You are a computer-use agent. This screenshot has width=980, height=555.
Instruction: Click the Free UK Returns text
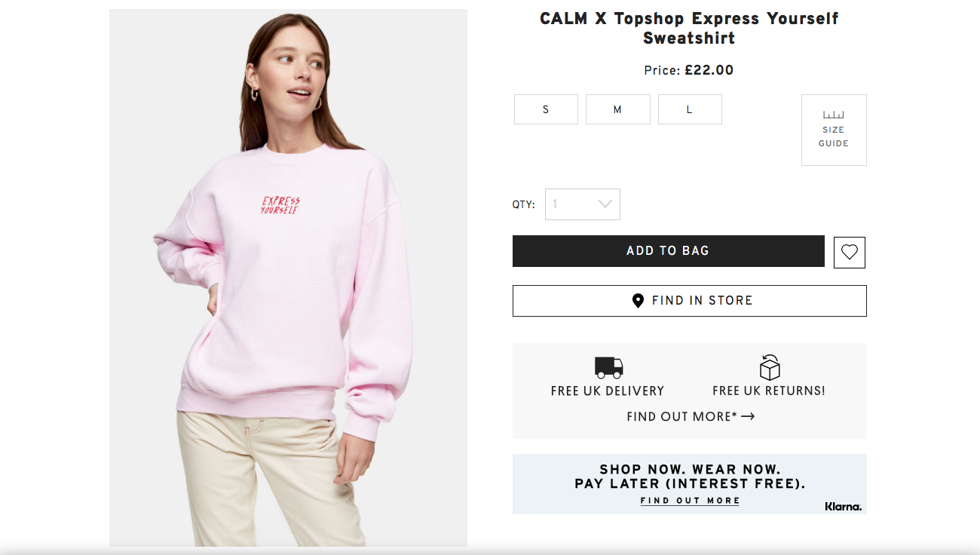[769, 391]
